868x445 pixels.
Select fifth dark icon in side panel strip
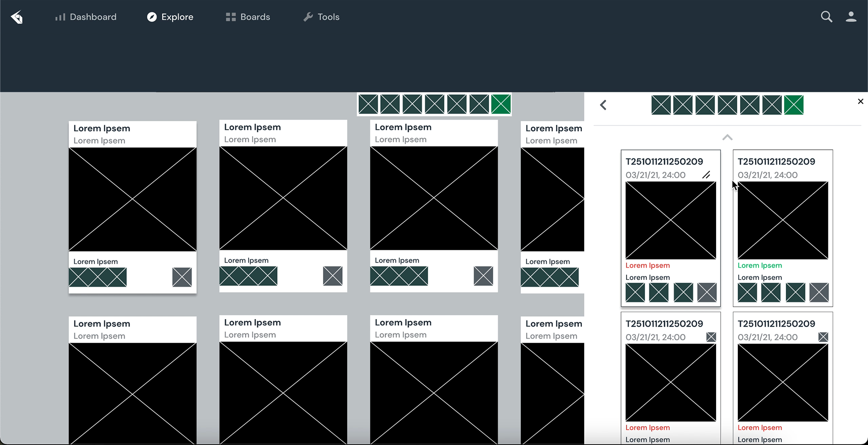click(x=750, y=105)
